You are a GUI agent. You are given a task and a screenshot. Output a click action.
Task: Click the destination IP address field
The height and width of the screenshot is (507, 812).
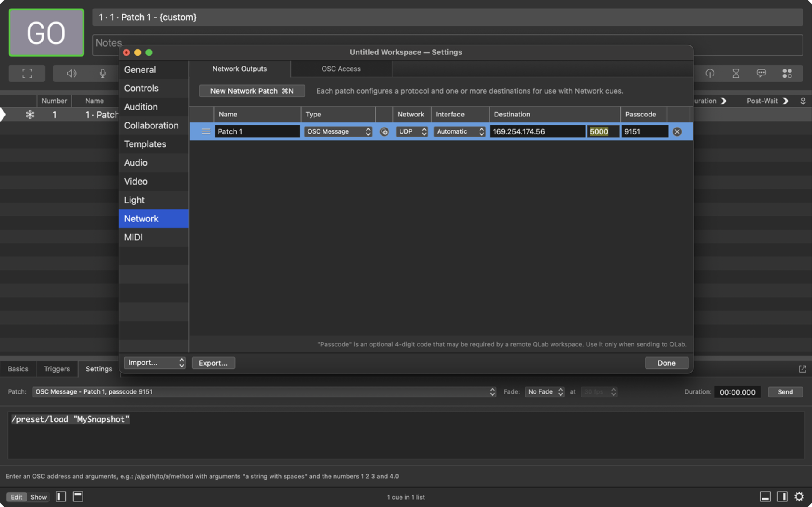pyautogui.click(x=537, y=131)
